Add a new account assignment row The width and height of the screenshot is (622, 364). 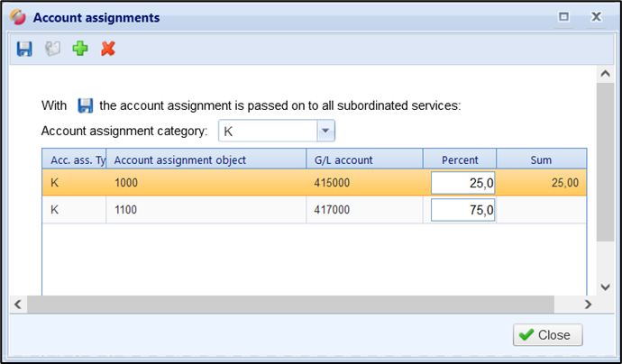[x=80, y=49]
